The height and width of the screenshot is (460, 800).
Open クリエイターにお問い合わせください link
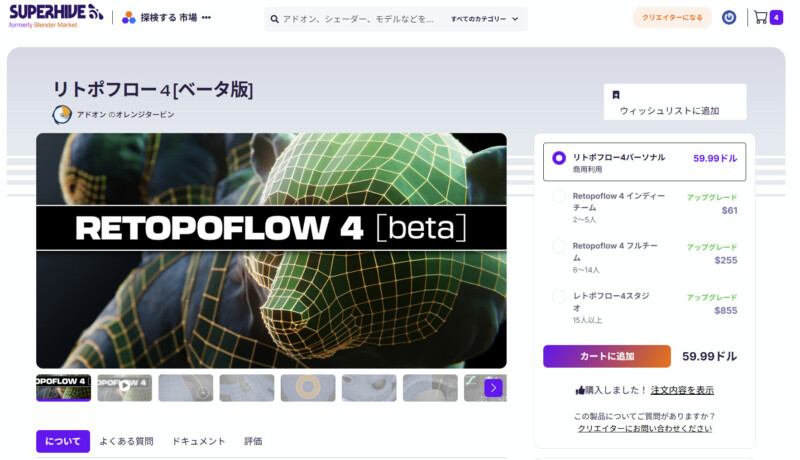click(644, 428)
